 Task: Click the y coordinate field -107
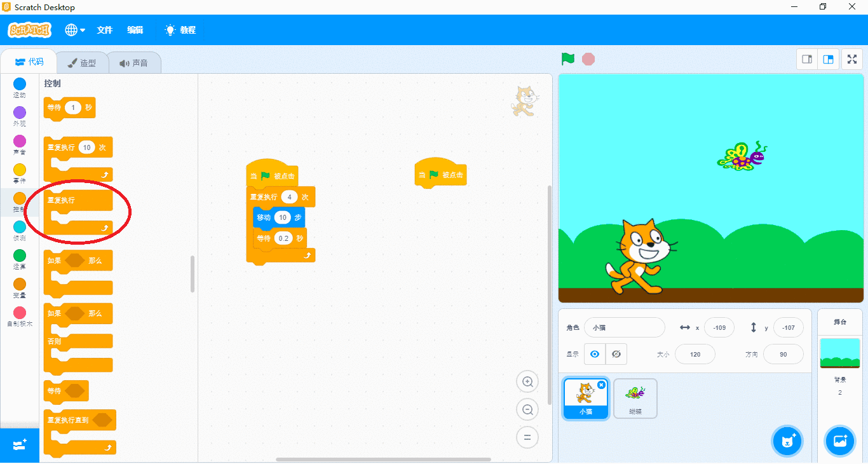point(789,327)
